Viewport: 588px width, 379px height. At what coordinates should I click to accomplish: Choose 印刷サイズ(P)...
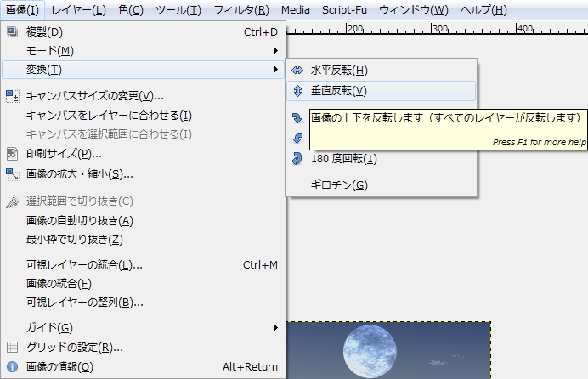tap(143, 154)
